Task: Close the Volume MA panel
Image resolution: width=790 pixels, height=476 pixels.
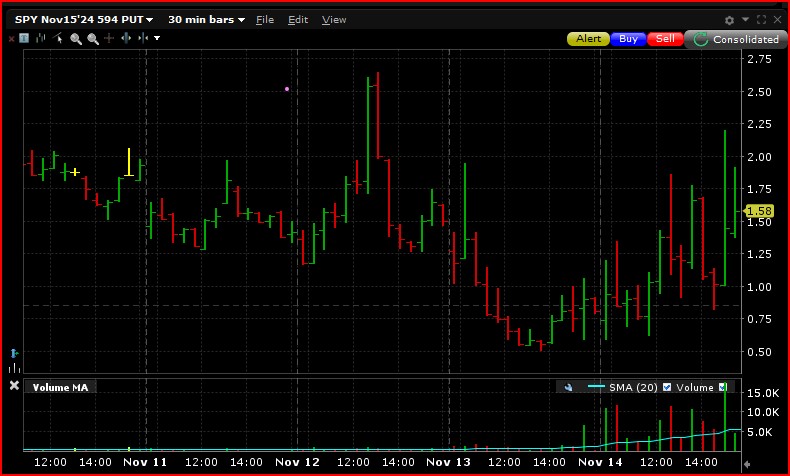Action: (14, 385)
